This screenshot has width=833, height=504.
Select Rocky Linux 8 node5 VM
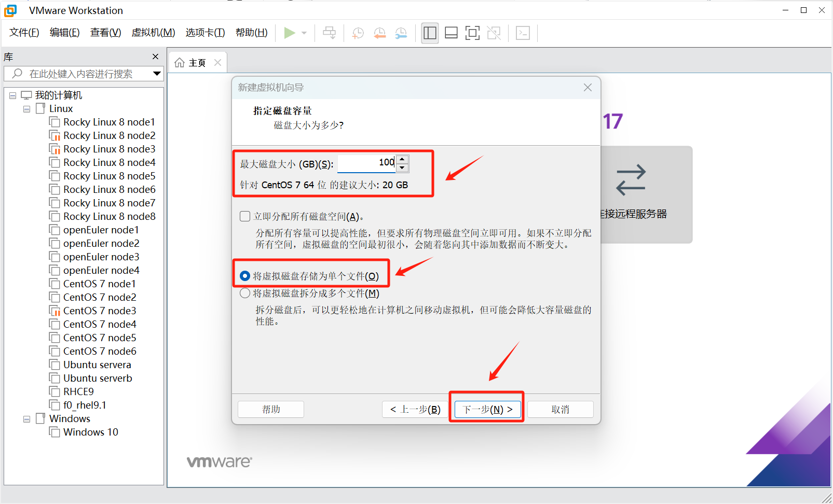109,176
